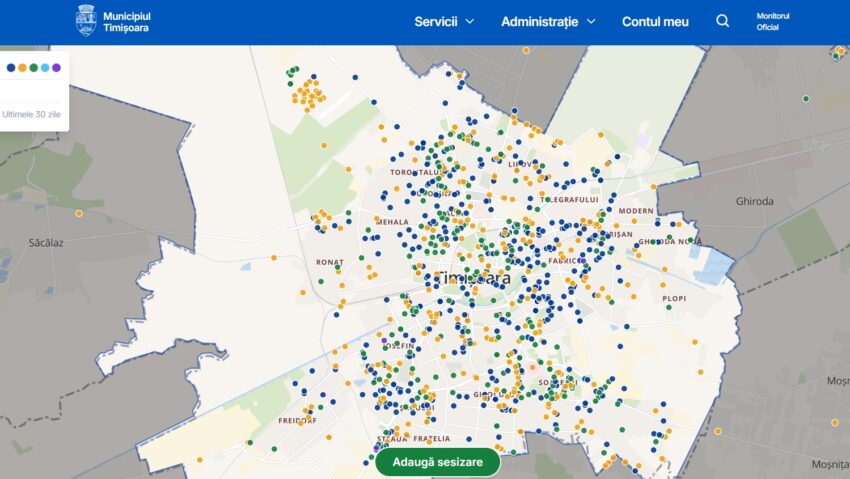The width and height of the screenshot is (850, 479).
Task: Select the light blue legend dot
Action: (x=45, y=68)
